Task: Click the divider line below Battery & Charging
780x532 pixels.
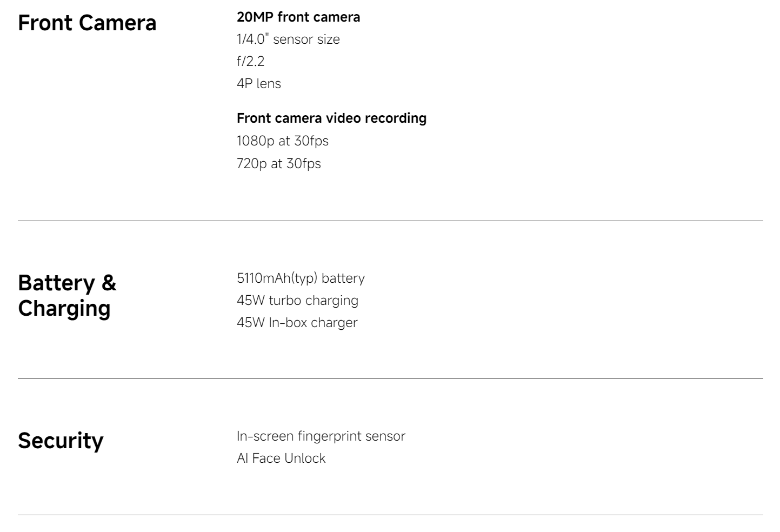Action: pyautogui.click(x=390, y=378)
